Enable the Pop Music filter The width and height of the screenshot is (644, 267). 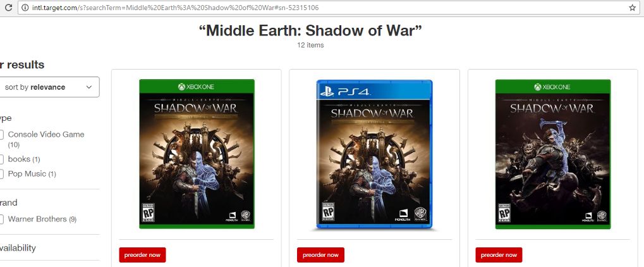[x=2, y=173]
